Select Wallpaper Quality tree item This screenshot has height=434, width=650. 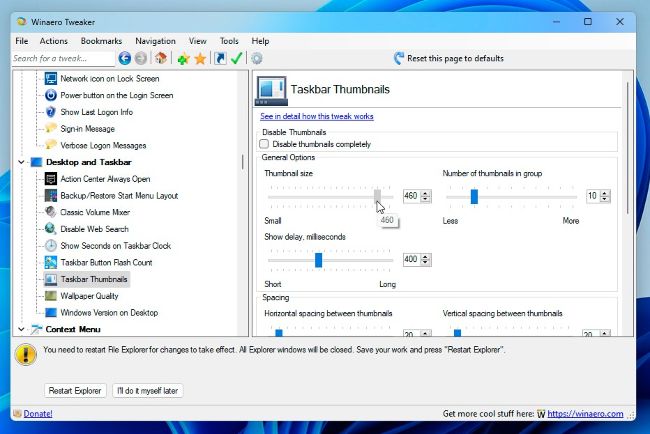[90, 296]
